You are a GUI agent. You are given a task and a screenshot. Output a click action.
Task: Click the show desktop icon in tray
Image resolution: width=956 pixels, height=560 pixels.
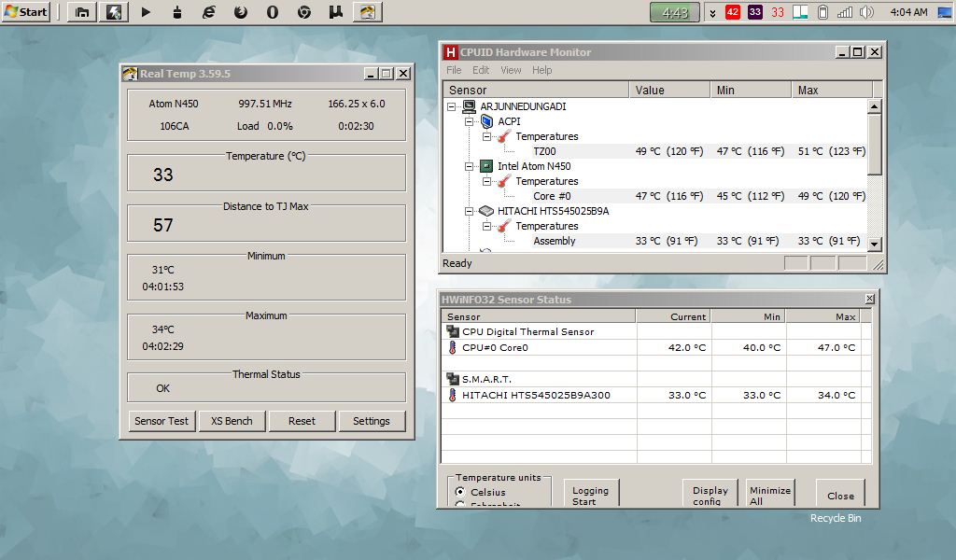click(945, 12)
